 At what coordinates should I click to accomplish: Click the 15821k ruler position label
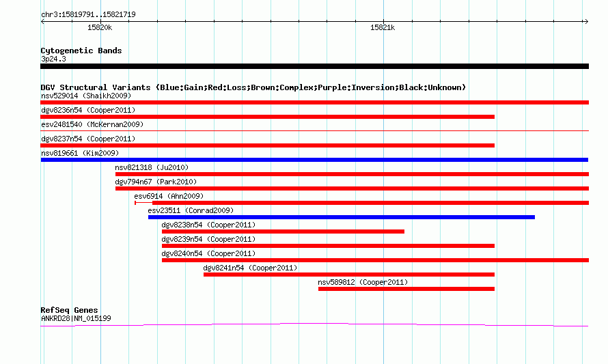pos(383,27)
